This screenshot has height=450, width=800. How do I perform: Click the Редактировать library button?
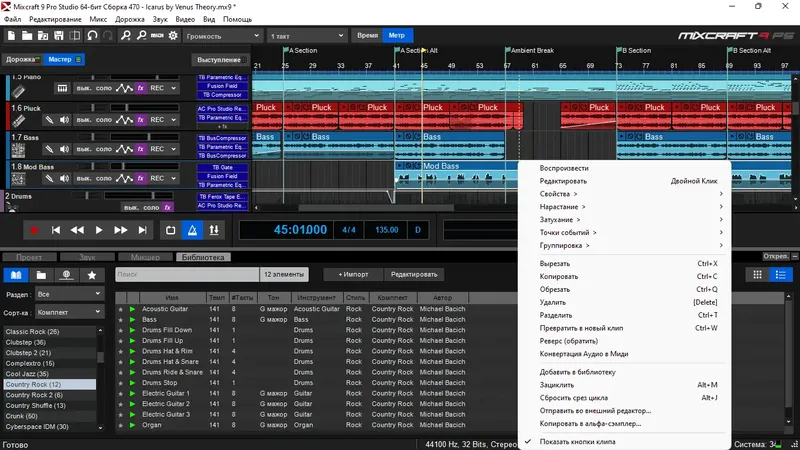[x=414, y=274]
